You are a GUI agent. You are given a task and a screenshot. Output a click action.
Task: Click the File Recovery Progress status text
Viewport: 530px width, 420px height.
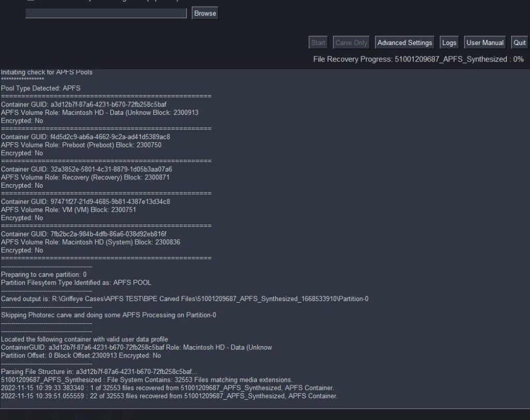(x=418, y=59)
